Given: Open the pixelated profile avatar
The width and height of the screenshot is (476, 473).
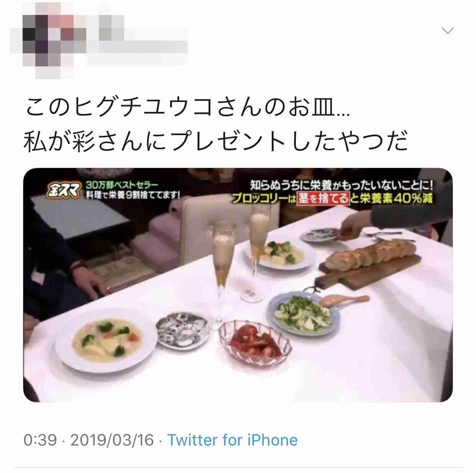Looking at the screenshot, I should [48, 40].
